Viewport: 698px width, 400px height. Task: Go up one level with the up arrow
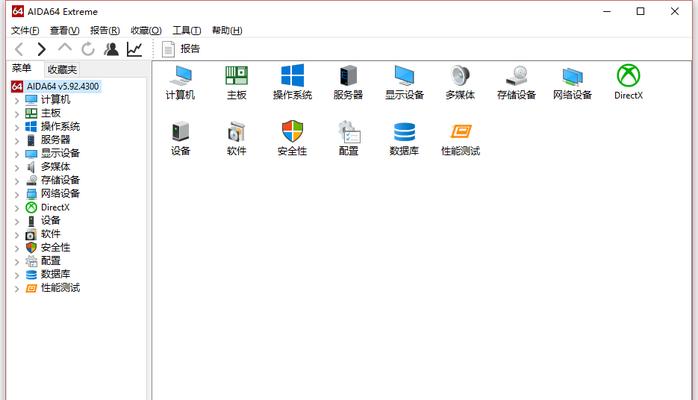(65, 48)
